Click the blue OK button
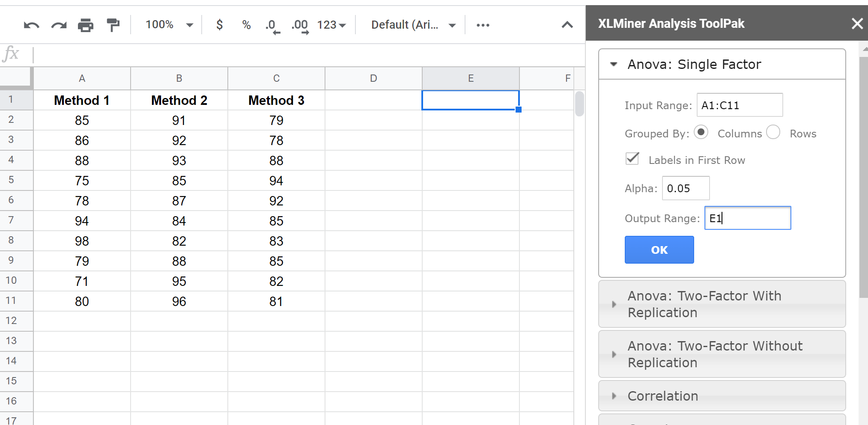This screenshot has width=868, height=425. point(659,250)
